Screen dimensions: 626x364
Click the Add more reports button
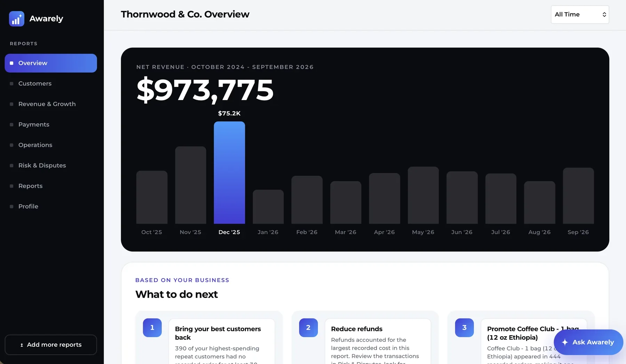click(51, 345)
